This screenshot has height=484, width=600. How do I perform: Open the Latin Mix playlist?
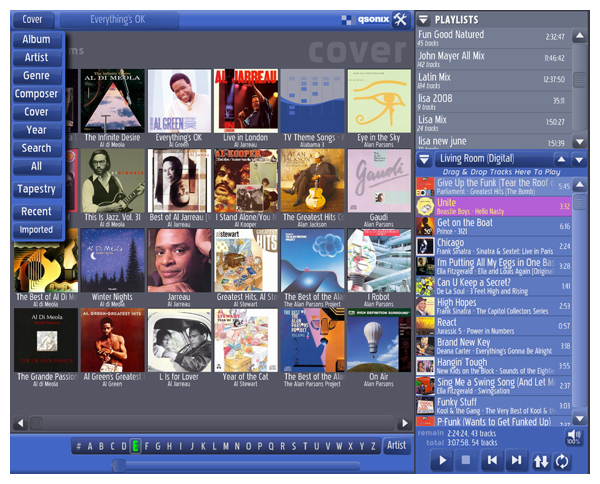click(494, 80)
